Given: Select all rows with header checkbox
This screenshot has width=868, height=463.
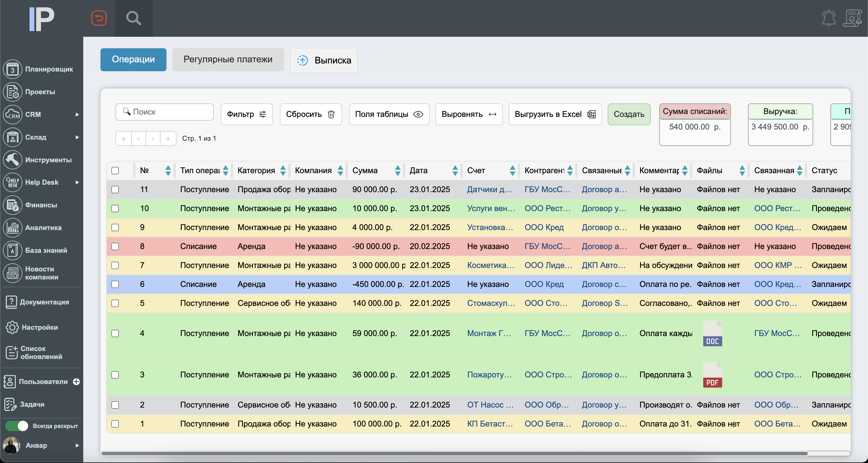Looking at the screenshot, I should (x=115, y=171).
